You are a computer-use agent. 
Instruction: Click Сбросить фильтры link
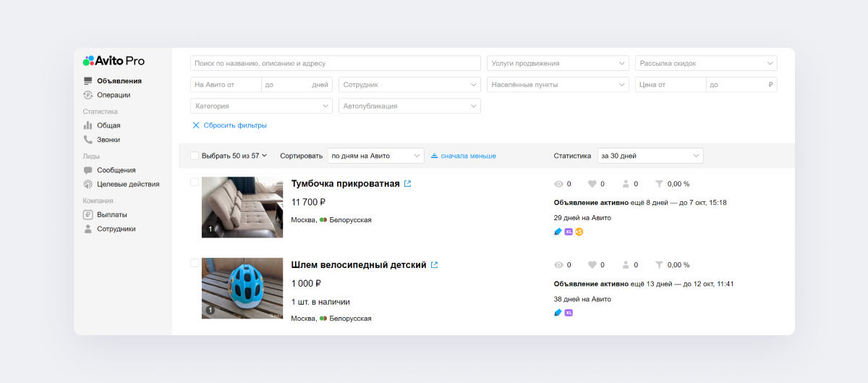229,125
